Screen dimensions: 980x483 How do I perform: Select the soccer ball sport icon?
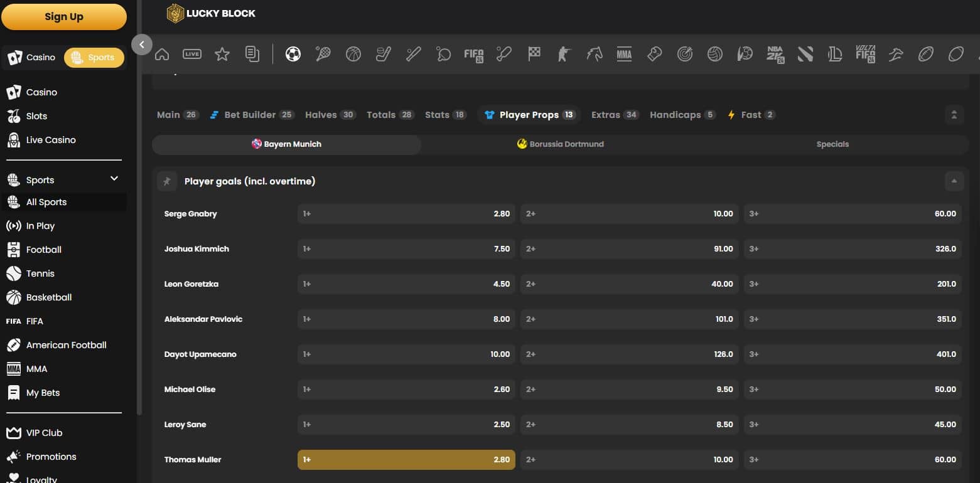coord(293,55)
